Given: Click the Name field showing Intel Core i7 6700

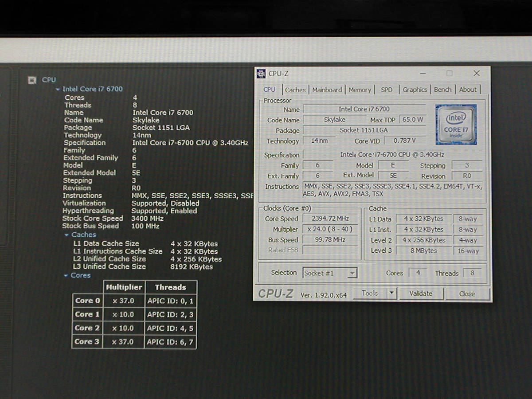Looking at the screenshot, I should (364, 109).
